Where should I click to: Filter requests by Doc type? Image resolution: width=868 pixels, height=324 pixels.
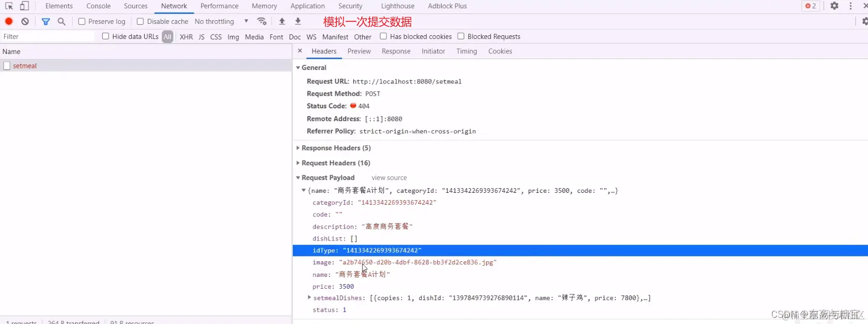point(295,37)
